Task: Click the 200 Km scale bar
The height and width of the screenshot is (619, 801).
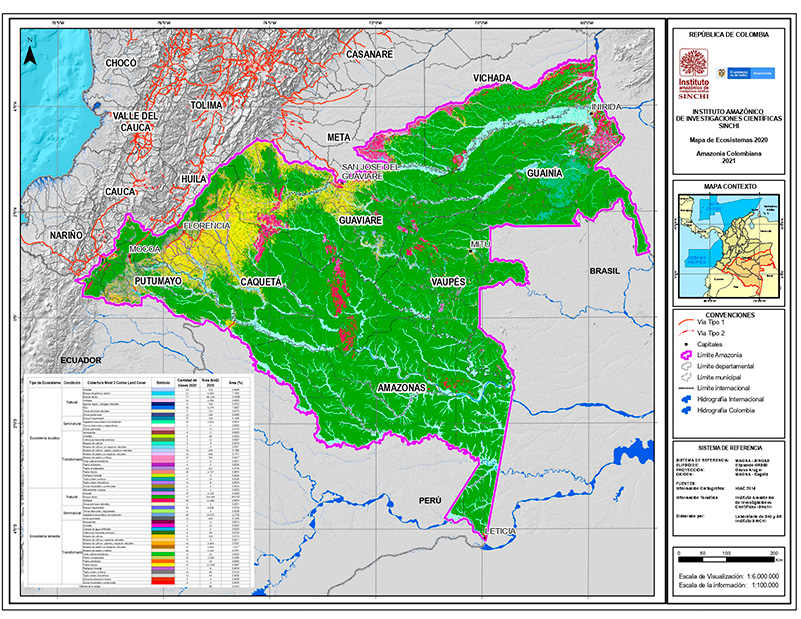Action: point(725,558)
